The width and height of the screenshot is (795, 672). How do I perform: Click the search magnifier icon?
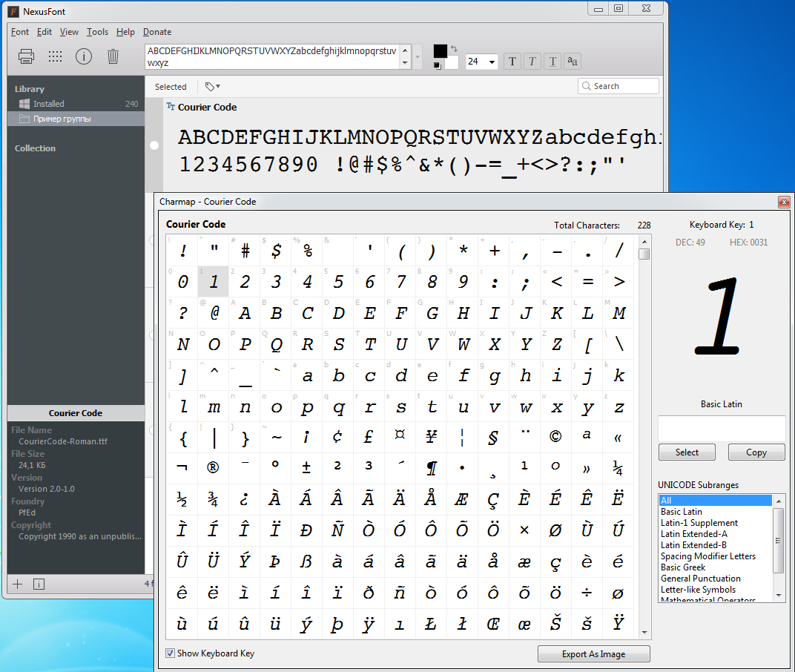tap(586, 86)
